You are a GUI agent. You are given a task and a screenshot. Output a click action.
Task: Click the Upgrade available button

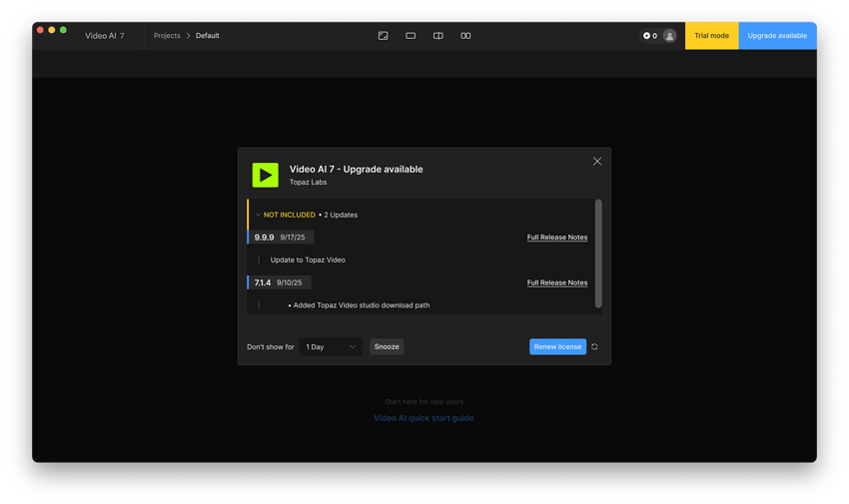777,36
